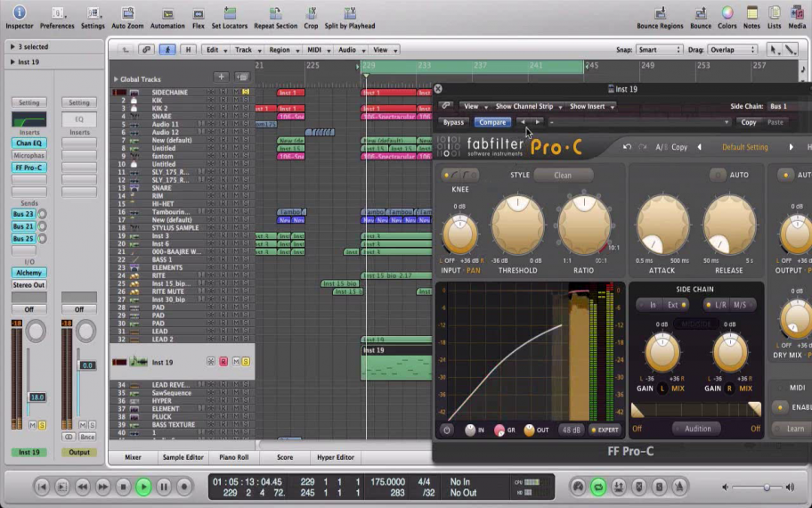Open the Edit menu in arrange area
The image size is (812, 508).
[x=216, y=50]
